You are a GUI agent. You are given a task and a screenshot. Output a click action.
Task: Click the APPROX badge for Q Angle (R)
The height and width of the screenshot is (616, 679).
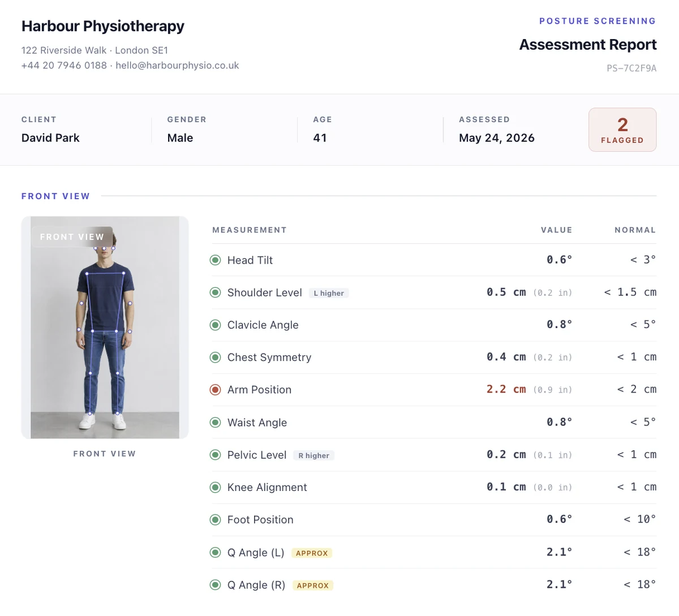(313, 585)
